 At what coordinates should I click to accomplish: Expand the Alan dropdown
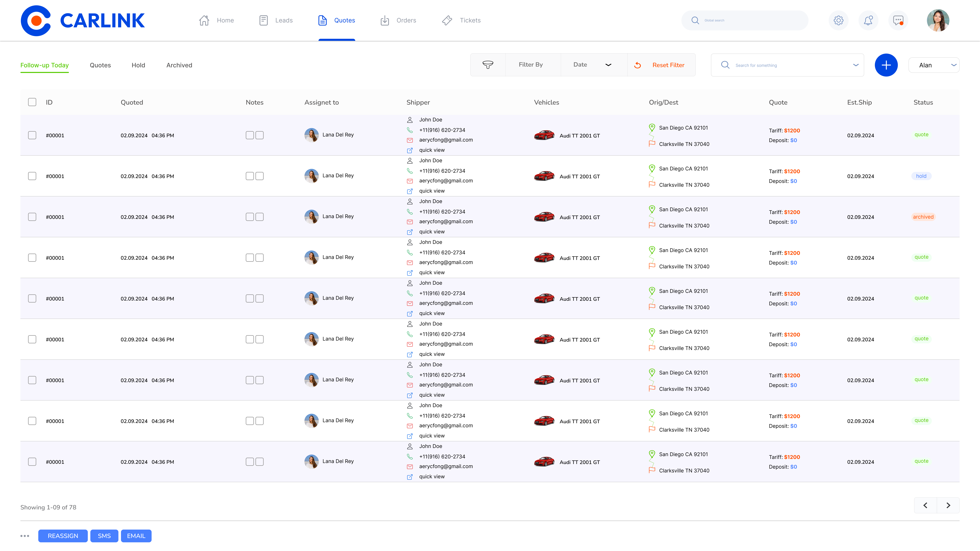point(934,65)
